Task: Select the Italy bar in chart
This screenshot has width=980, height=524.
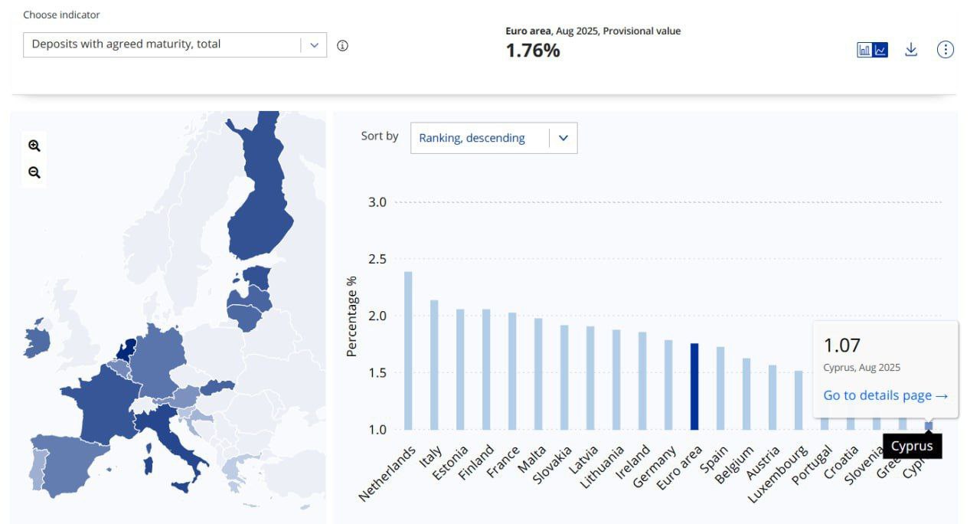Action: (x=434, y=365)
